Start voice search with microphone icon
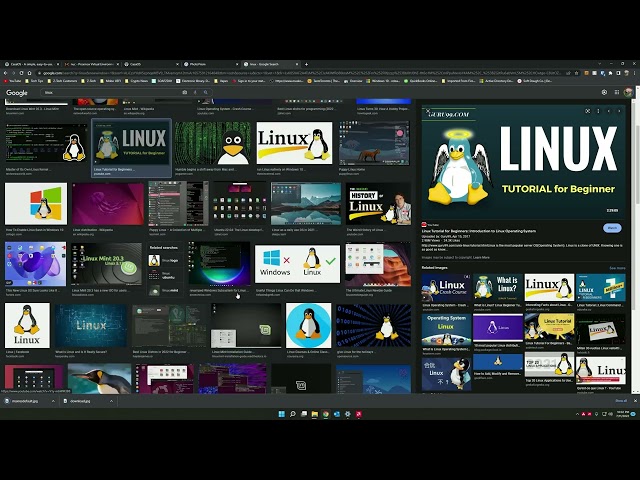640x480 pixels. click(x=195, y=93)
